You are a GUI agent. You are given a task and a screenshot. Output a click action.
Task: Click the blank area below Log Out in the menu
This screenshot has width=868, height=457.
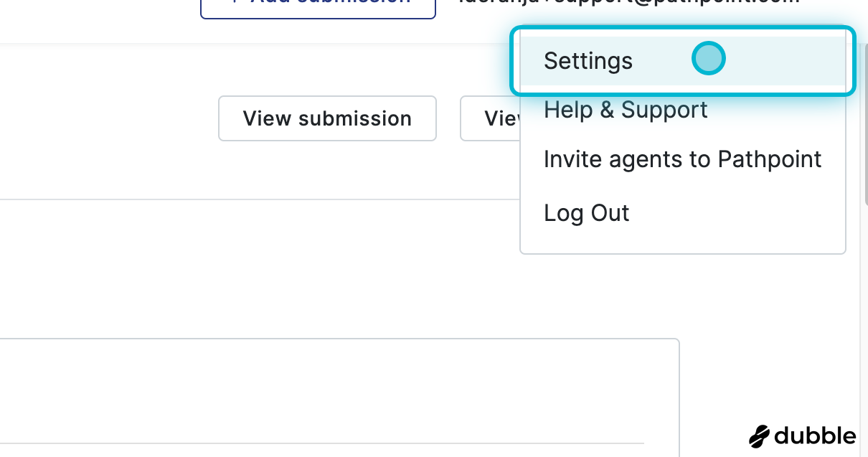point(681,239)
